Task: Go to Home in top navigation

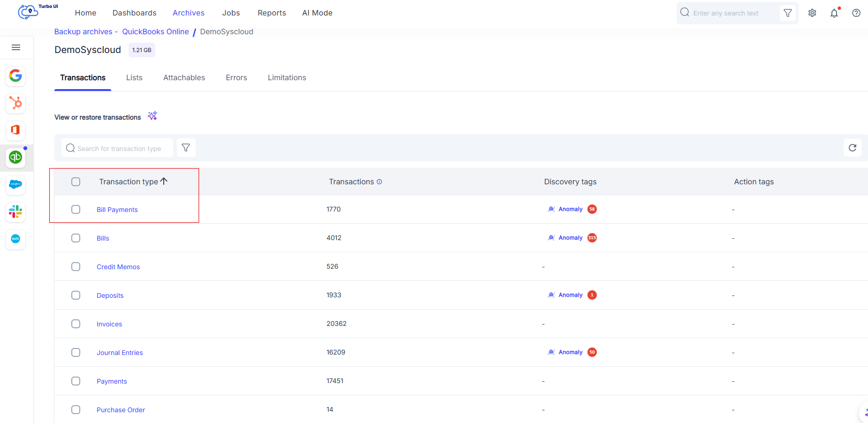Action: (85, 13)
